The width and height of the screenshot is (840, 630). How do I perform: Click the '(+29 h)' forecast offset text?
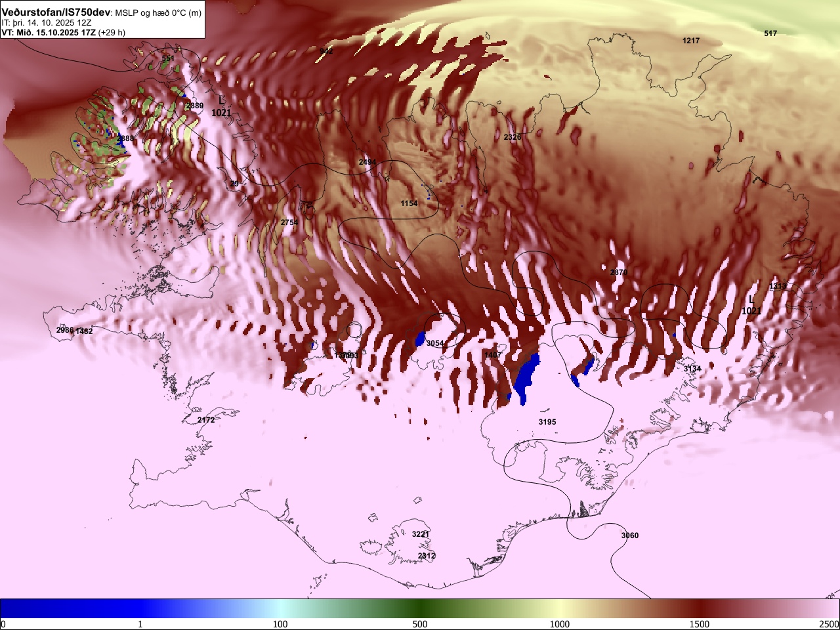[x=111, y=32]
